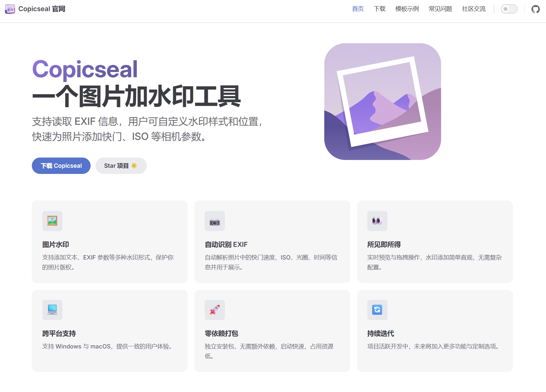
Task: Click the 自动识别 EXIF feature heading
Action: [226, 245]
